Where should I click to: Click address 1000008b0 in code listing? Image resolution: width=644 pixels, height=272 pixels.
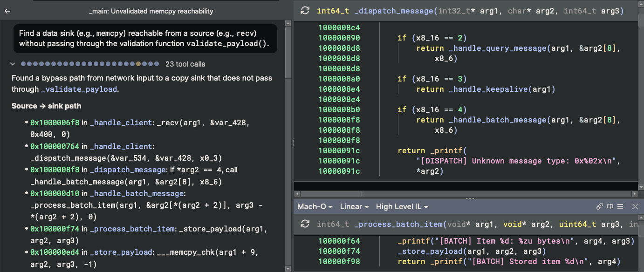(x=339, y=109)
